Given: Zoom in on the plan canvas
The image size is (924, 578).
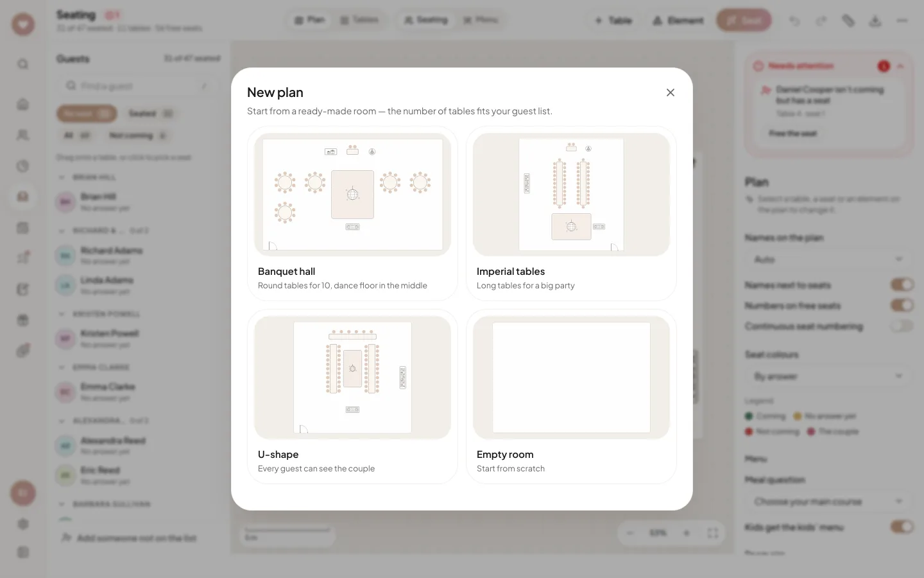Looking at the screenshot, I should coord(687,533).
